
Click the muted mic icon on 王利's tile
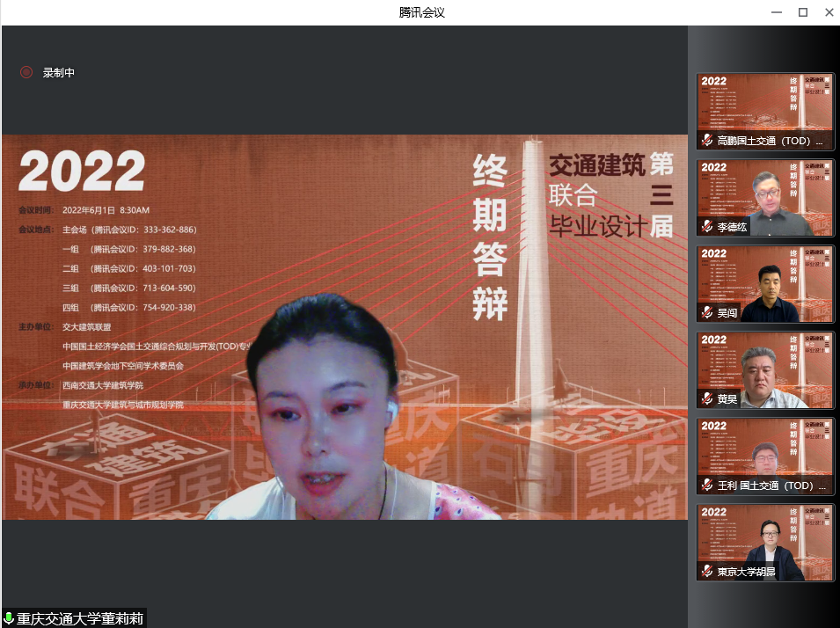click(x=706, y=486)
